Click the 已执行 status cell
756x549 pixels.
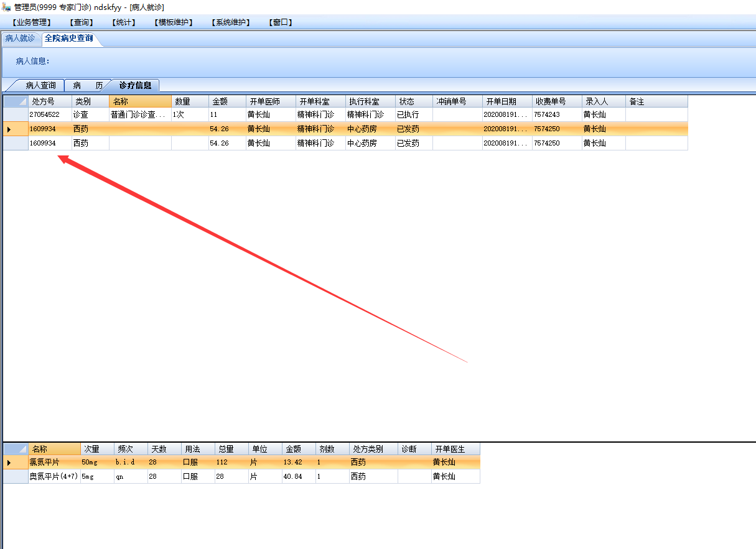414,115
